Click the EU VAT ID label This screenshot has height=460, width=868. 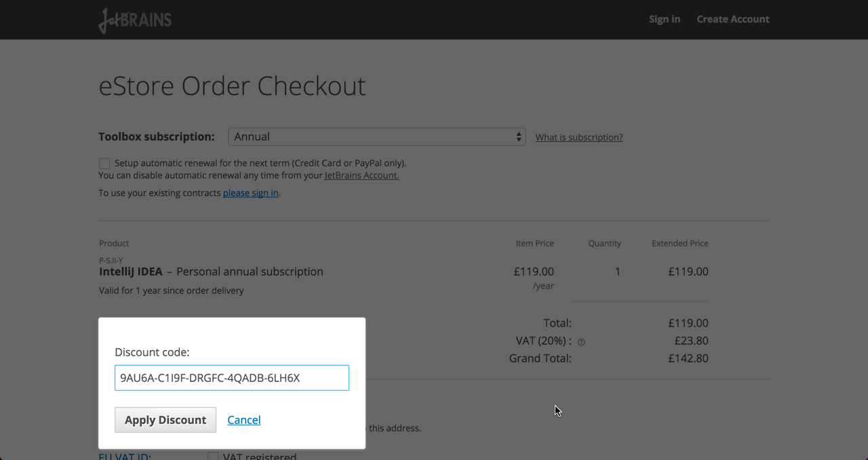pyautogui.click(x=125, y=457)
